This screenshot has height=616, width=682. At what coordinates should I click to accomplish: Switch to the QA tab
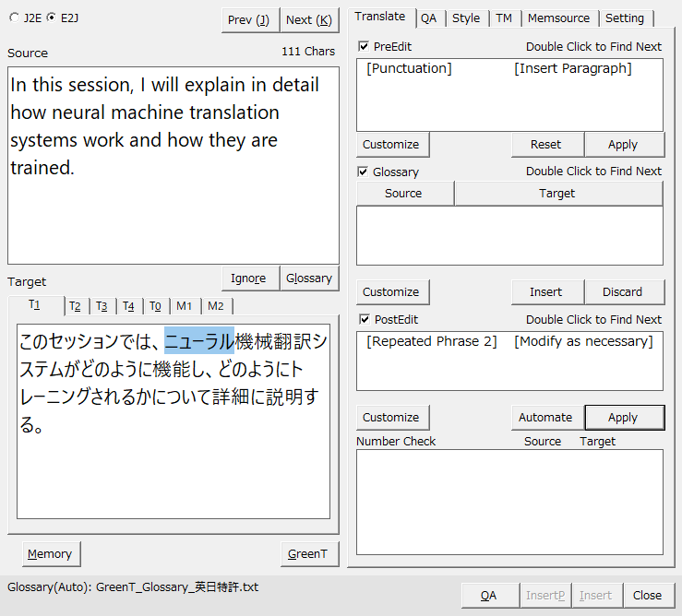(x=428, y=18)
